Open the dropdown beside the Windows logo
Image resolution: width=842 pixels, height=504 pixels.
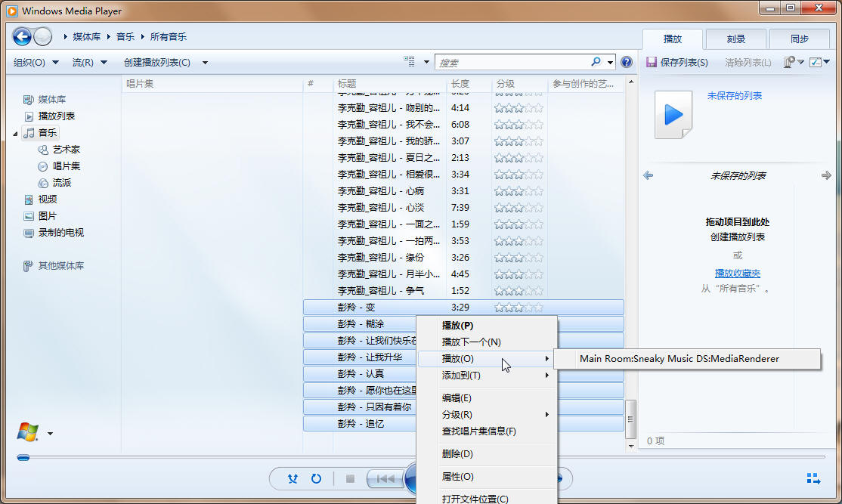click(50, 434)
